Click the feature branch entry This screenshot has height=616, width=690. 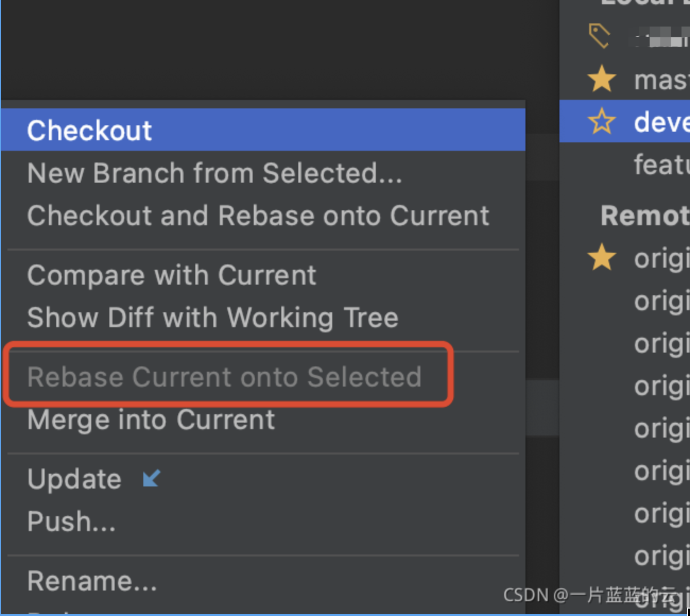pyautogui.click(x=660, y=164)
